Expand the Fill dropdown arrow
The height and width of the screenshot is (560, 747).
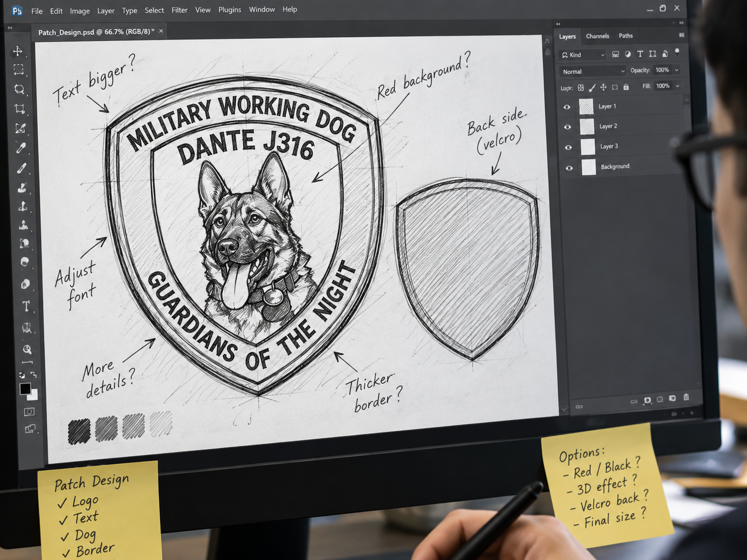(677, 86)
